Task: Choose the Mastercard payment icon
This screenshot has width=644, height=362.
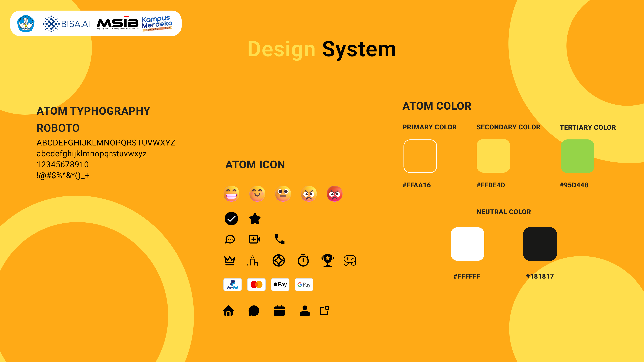Action: [256, 285]
